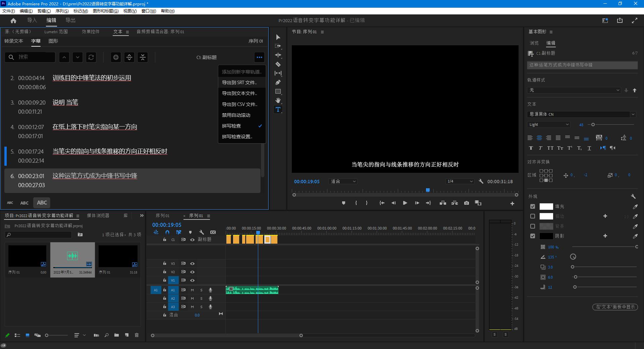Select the Ripple Edit tool

pyautogui.click(x=278, y=55)
